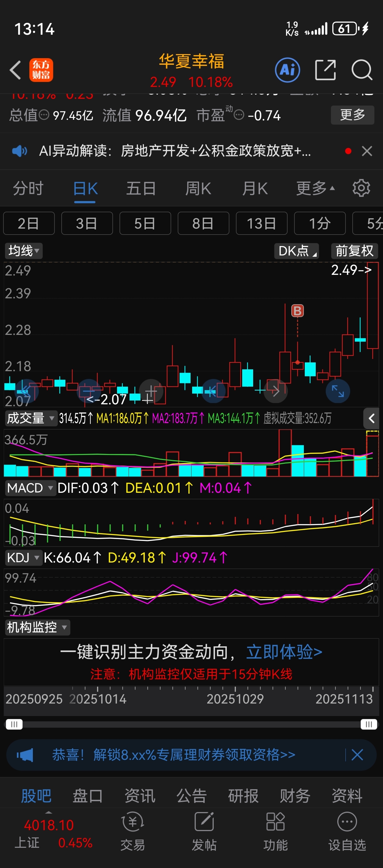Select the 13日 period button

pos(262,223)
